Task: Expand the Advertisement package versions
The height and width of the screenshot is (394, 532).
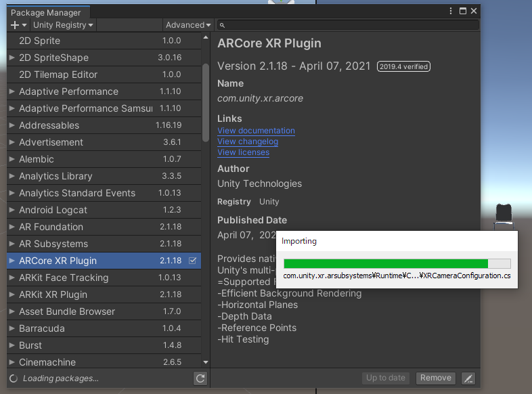Action: pos(12,142)
